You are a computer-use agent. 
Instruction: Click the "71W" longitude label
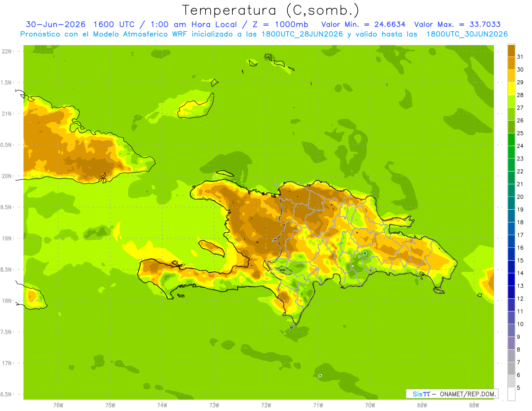pos(318,405)
